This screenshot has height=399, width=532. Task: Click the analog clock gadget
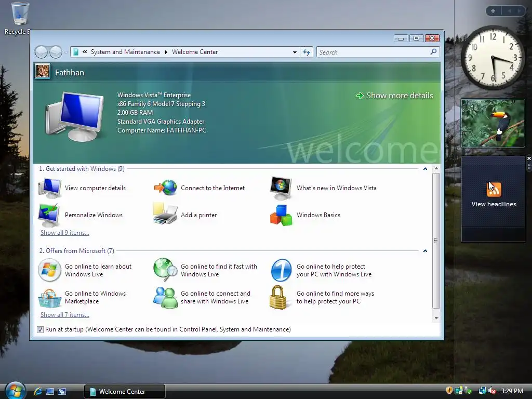[493, 58]
